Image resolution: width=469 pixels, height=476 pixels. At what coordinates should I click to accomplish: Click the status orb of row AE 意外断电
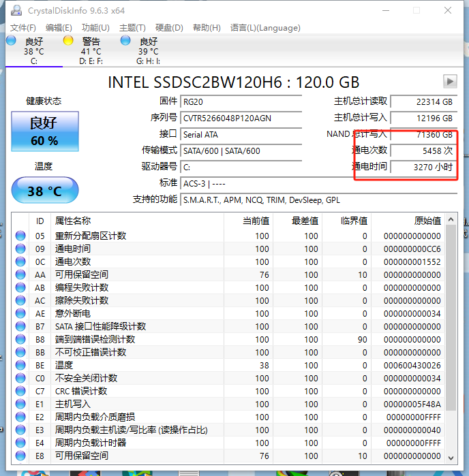tap(20, 313)
